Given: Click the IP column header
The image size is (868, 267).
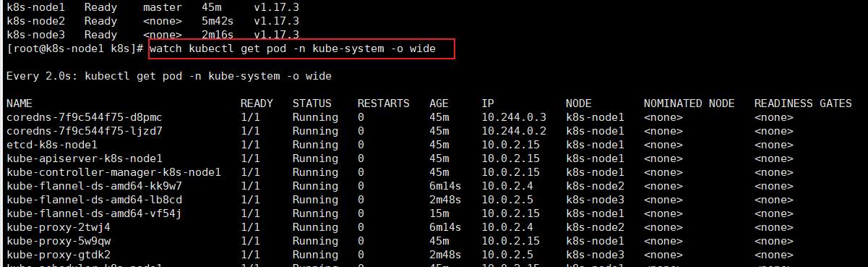Looking at the screenshot, I should tap(488, 103).
